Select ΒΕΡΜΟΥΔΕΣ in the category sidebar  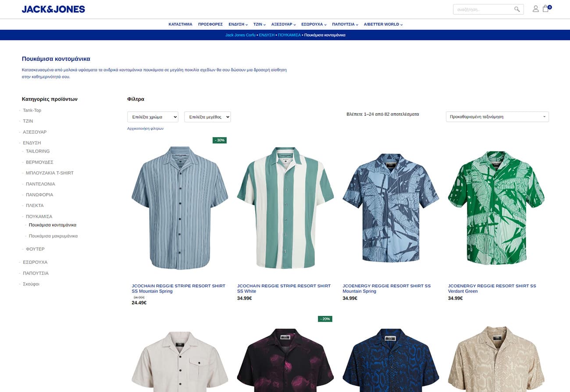point(39,162)
